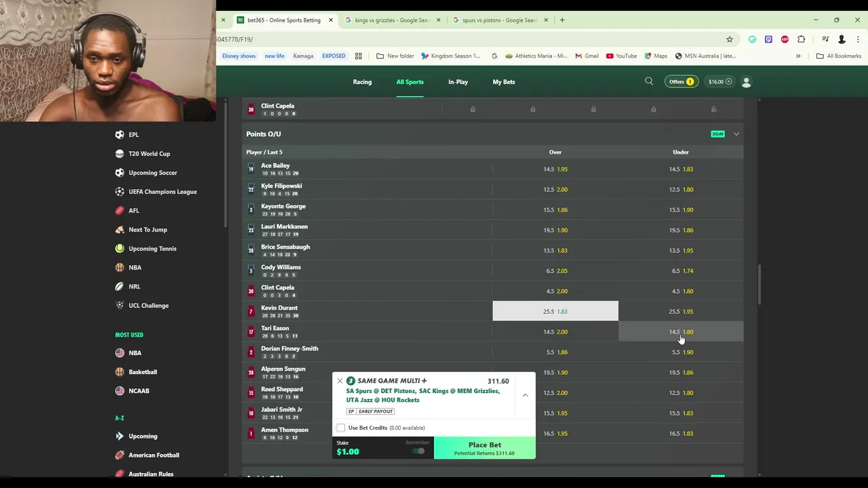Screen dimensions: 868x488
Task: Collapse the Points O/U market section
Action: [x=736, y=134]
